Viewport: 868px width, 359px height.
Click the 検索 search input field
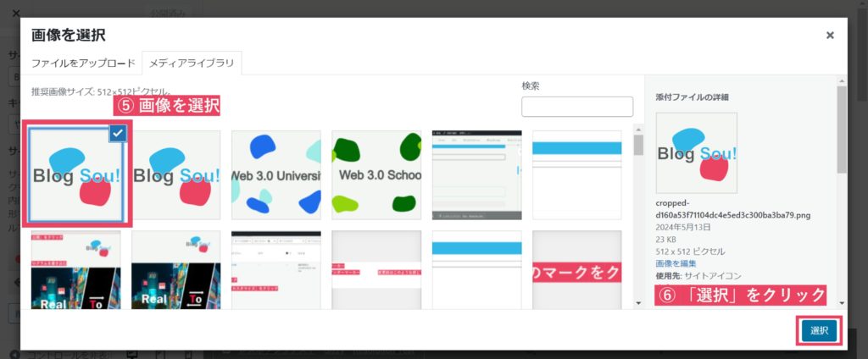[576, 107]
